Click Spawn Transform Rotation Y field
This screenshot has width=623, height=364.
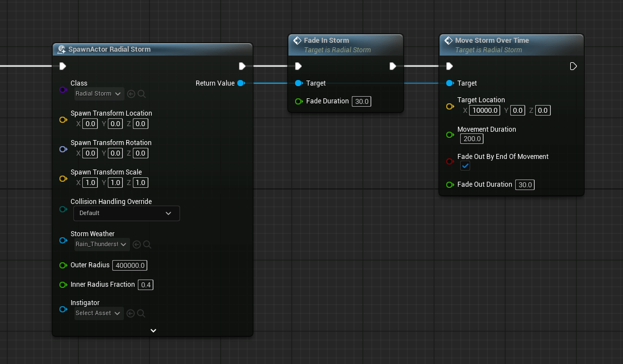(115, 153)
